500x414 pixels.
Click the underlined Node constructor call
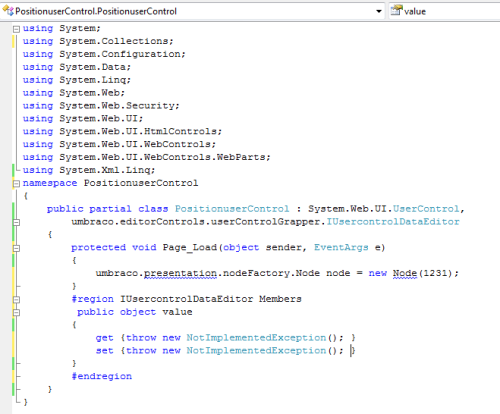coord(405,273)
